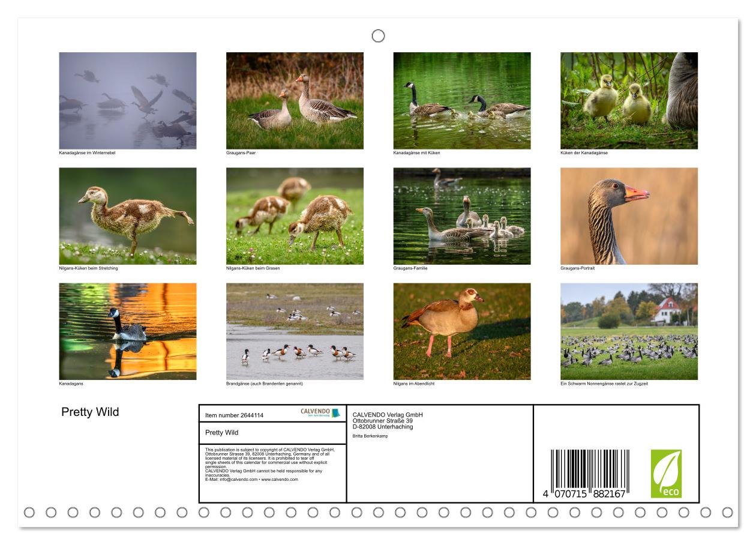
Task: Click the large 'Pretty Wild' title at left
Action: click(90, 412)
